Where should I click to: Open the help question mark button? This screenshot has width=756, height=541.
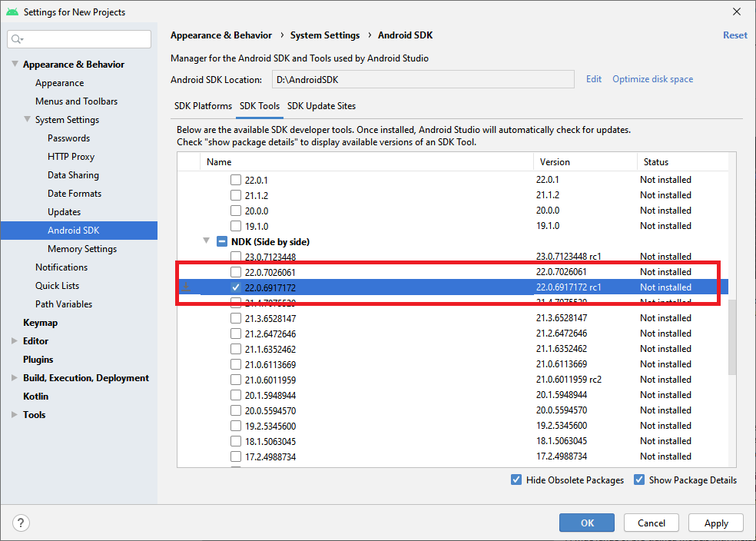[x=21, y=523]
